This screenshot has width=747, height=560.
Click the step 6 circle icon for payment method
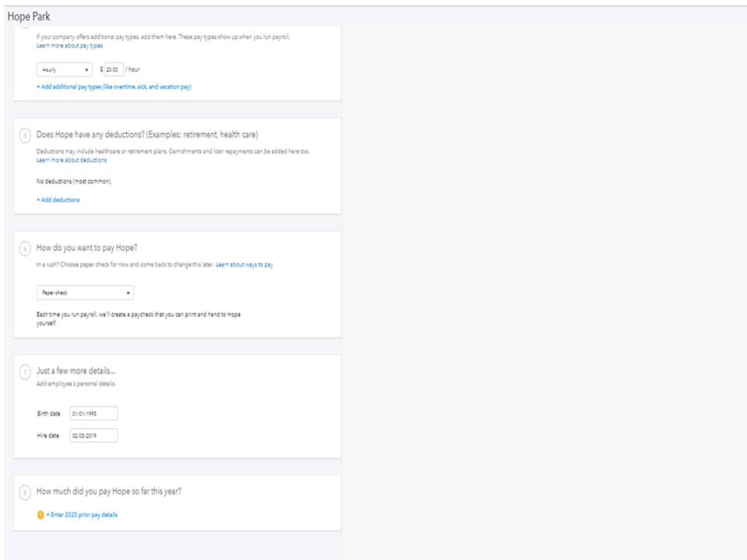(26, 250)
